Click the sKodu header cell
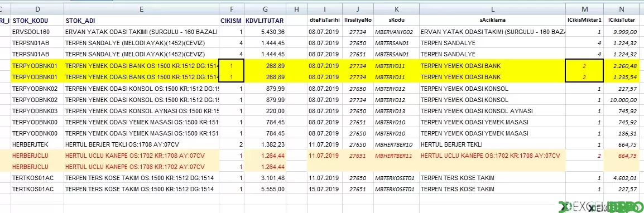644x213 pixels. [x=396, y=21]
